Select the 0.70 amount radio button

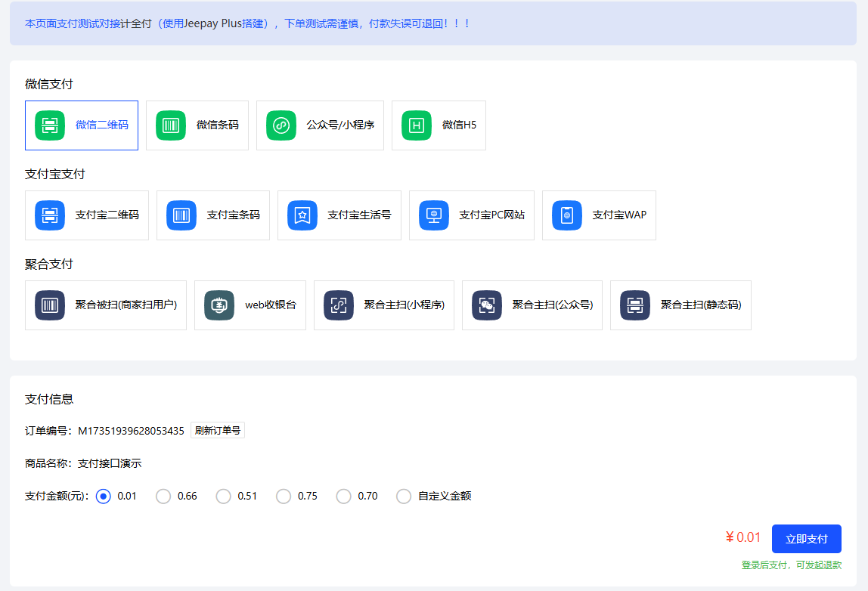click(344, 497)
